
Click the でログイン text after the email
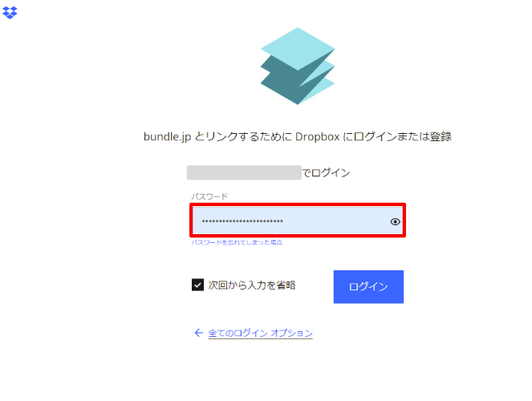(x=326, y=173)
